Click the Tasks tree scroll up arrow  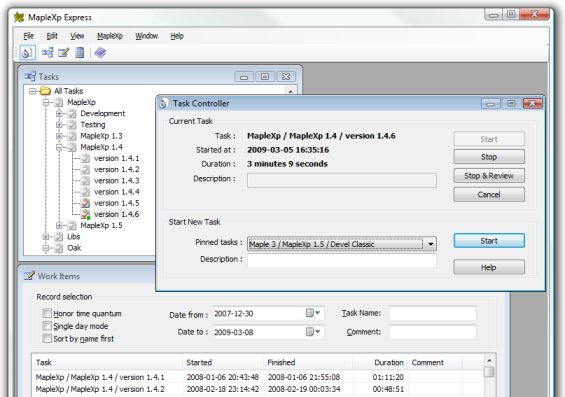click(x=290, y=91)
